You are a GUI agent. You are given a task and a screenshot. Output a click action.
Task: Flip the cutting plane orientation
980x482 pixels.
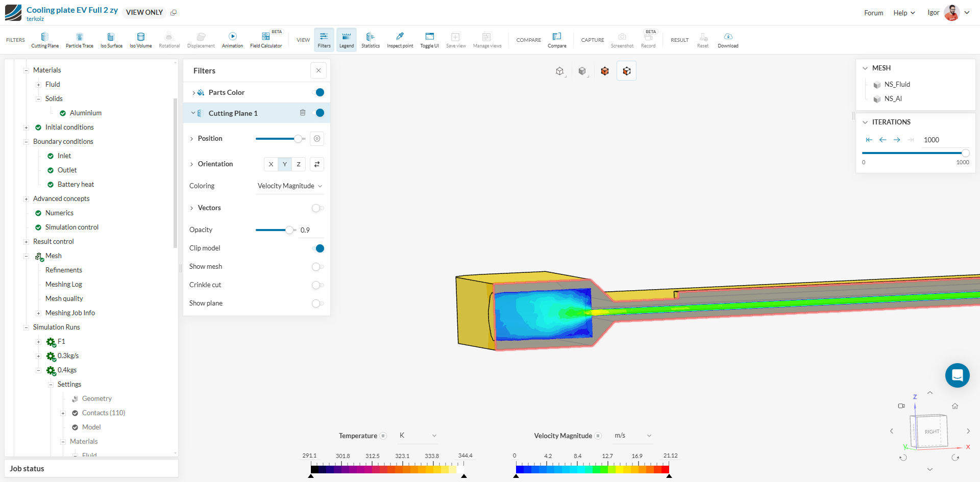pos(317,164)
